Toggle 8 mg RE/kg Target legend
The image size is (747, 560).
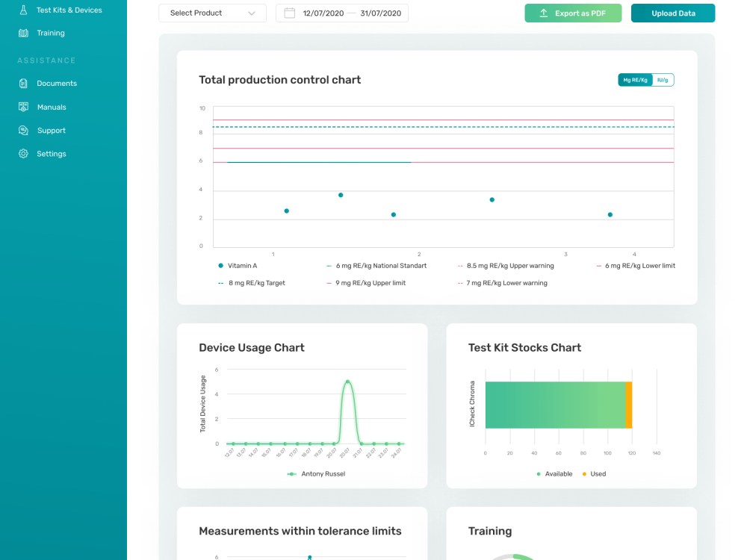(x=252, y=283)
